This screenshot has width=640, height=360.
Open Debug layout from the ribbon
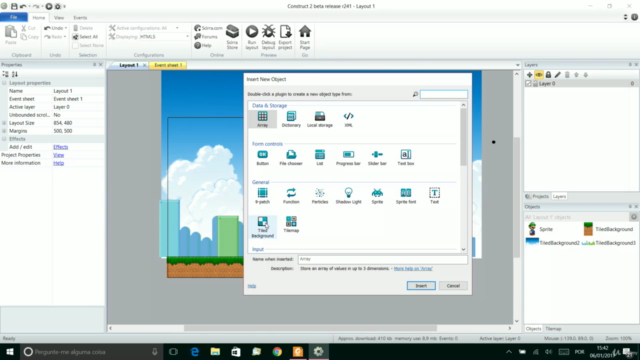(x=269, y=37)
